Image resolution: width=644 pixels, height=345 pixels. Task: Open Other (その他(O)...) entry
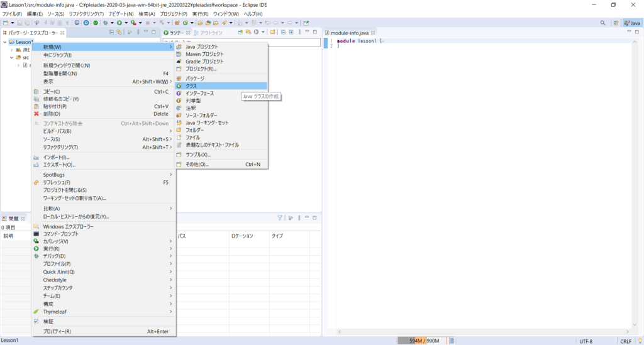(221, 165)
